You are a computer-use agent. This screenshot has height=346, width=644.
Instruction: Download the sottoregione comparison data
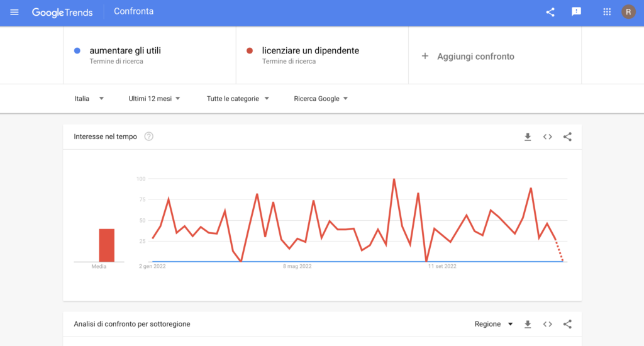pyautogui.click(x=528, y=324)
